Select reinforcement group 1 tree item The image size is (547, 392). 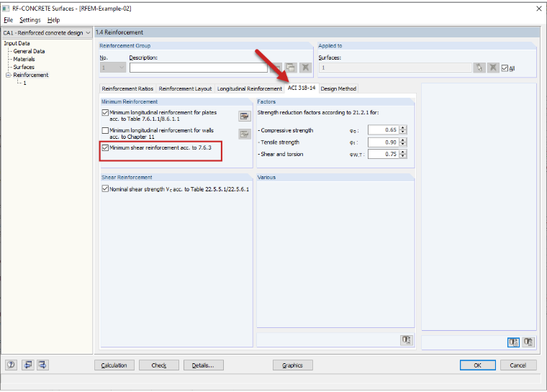(x=24, y=83)
